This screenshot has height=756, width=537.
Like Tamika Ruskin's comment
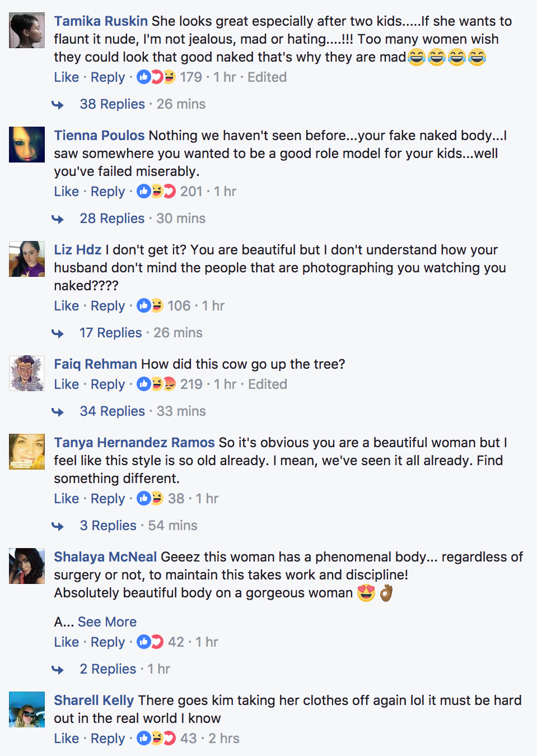[66, 77]
